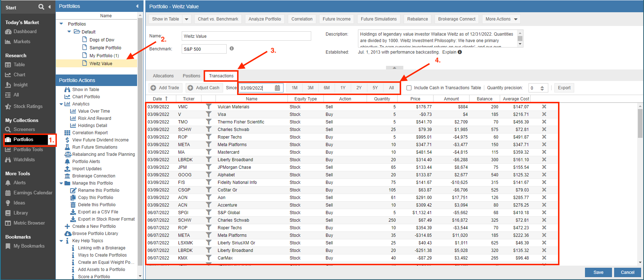The height and width of the screenshot is (280, 644).
Task: Set the date range to 5Y
Action: click(375, 88)
